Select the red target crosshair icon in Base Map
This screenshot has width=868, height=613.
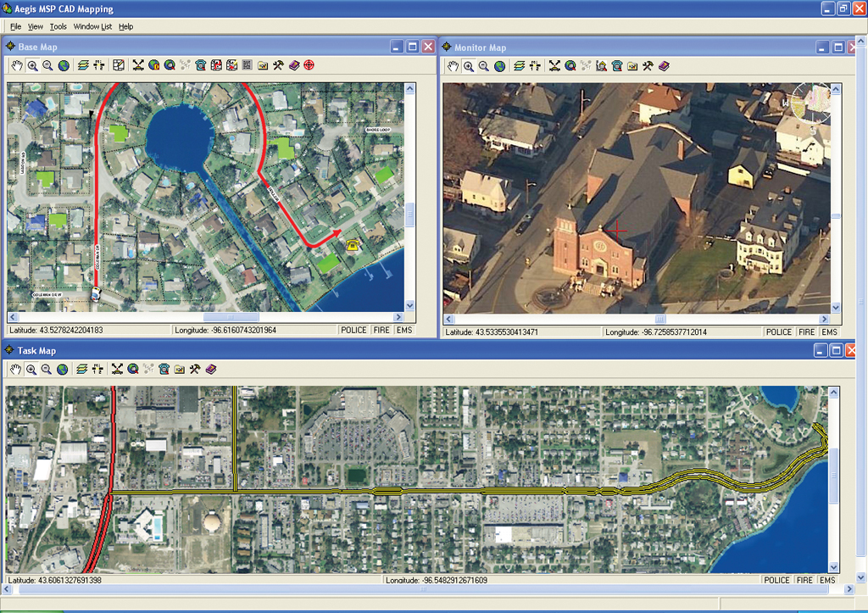click(x=309, y=65)
